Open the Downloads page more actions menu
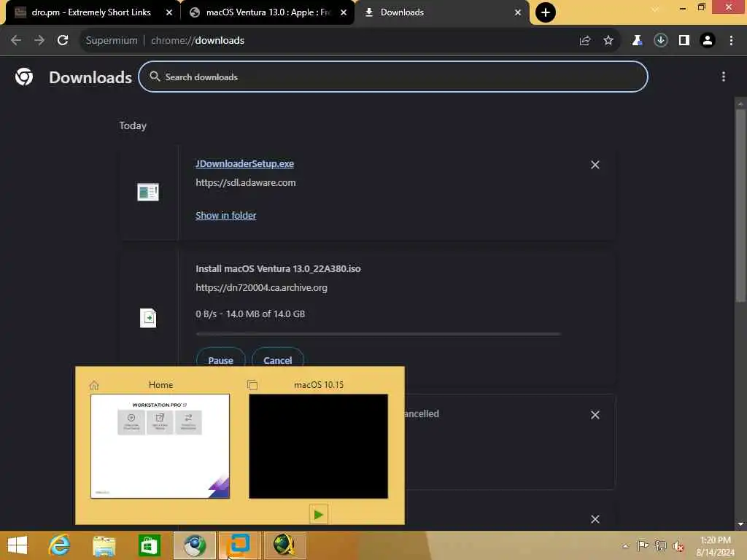747x560 pixels. [723, 77]
